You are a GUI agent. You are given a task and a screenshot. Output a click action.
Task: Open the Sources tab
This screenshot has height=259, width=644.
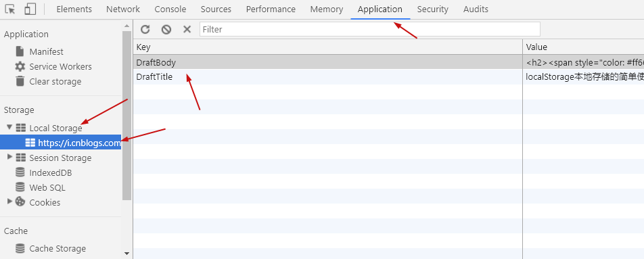click(x=216, y=9)
